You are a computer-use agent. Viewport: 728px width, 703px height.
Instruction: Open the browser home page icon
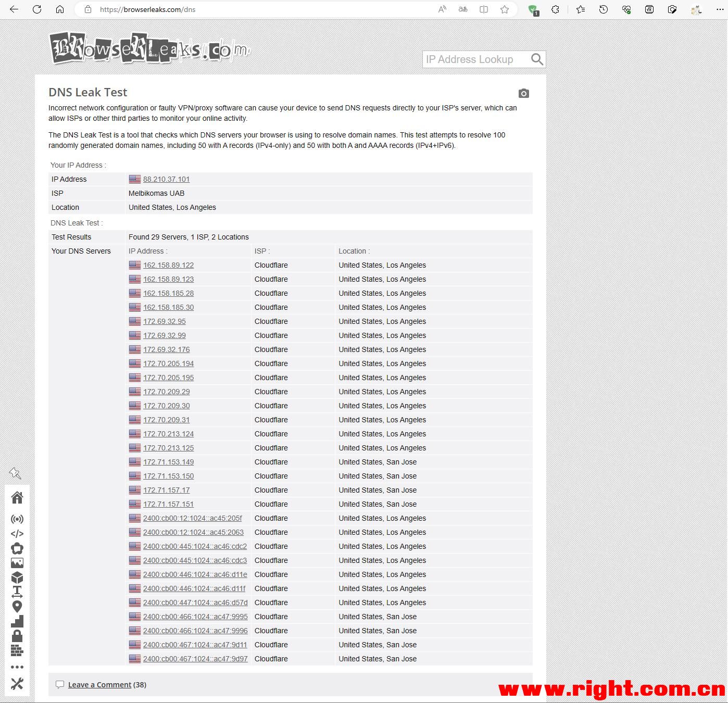(x=60, y=9)
